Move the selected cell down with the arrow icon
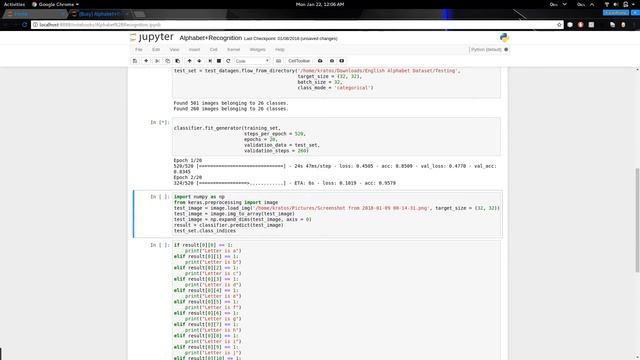The image size is (640, 360). click(x=199, y=61)
